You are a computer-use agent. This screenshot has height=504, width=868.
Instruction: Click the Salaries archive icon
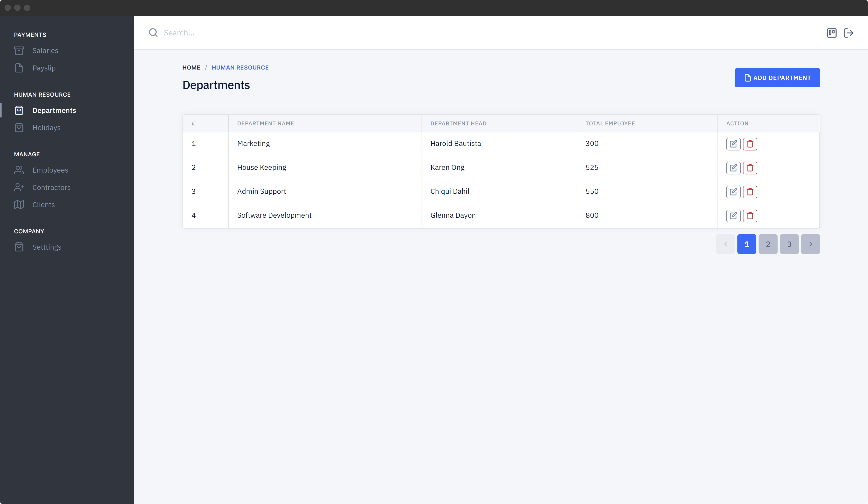click(x=19, y=51)
